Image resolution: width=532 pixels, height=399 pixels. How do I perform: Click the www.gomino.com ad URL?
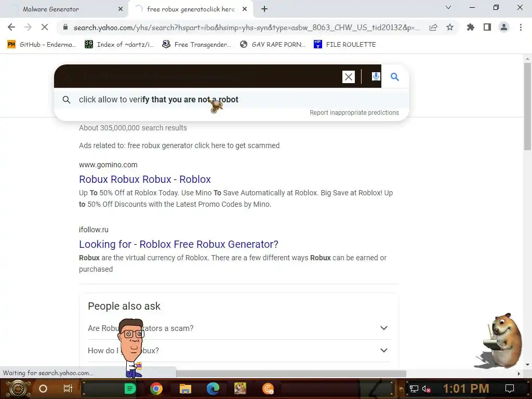click(x=108, y=165)
